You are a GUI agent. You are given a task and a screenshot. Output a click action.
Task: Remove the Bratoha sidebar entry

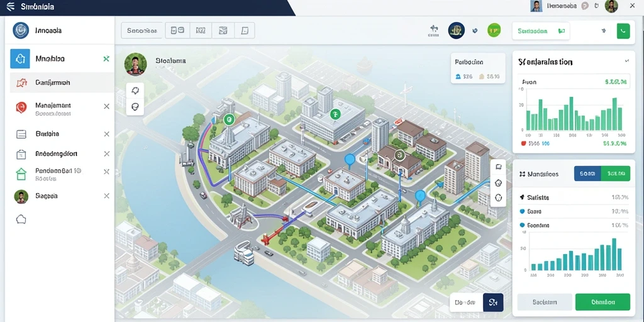tap(106, 134)
